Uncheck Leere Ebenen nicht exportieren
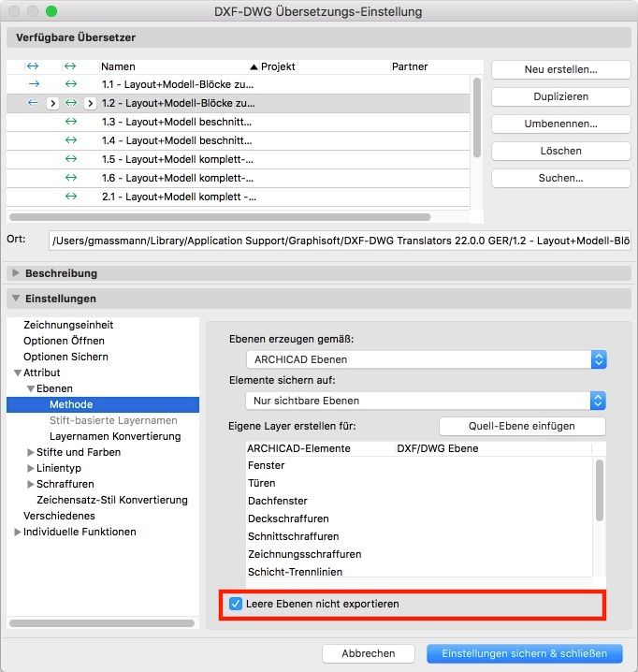 pyautogui.click(x=236, y=604)
